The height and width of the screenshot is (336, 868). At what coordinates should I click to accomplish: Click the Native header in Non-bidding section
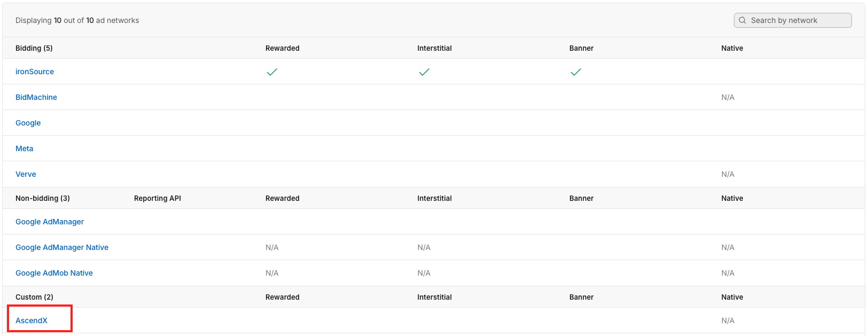tap(732, 198)
